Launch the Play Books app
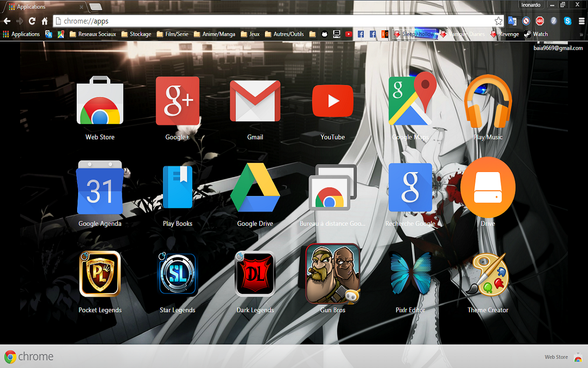 [177, 188]
